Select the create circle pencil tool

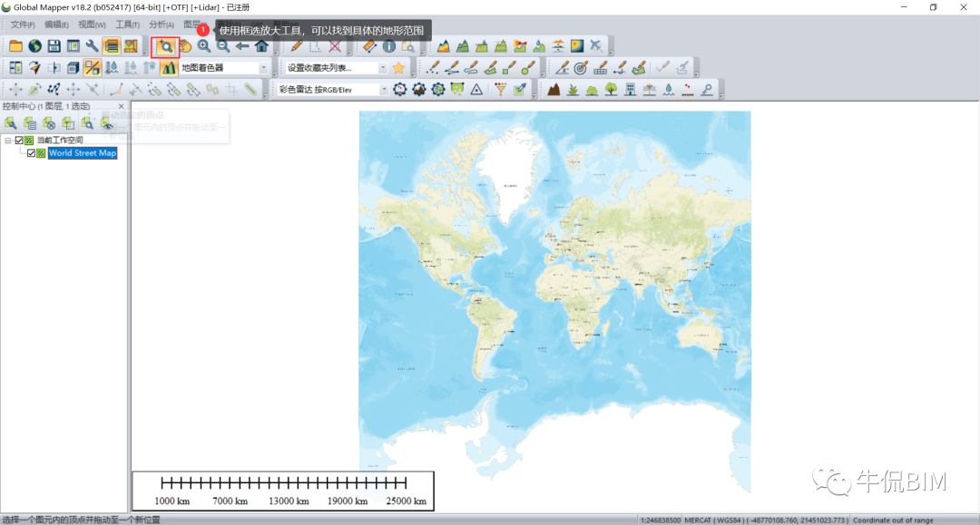(529, 67)
